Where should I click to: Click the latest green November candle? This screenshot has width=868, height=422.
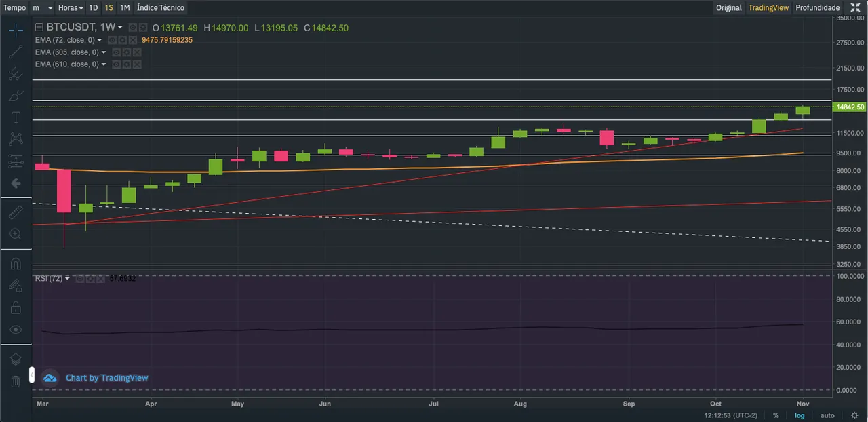[803, 110]
